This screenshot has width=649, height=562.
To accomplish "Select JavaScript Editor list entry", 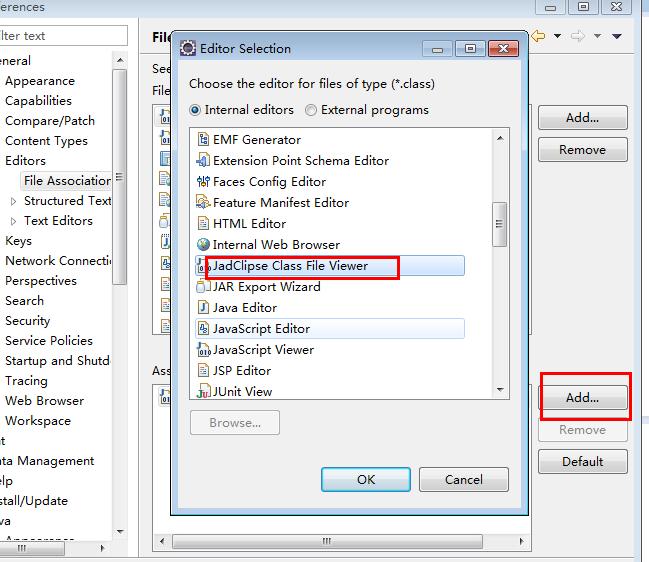I will [329, 329].
